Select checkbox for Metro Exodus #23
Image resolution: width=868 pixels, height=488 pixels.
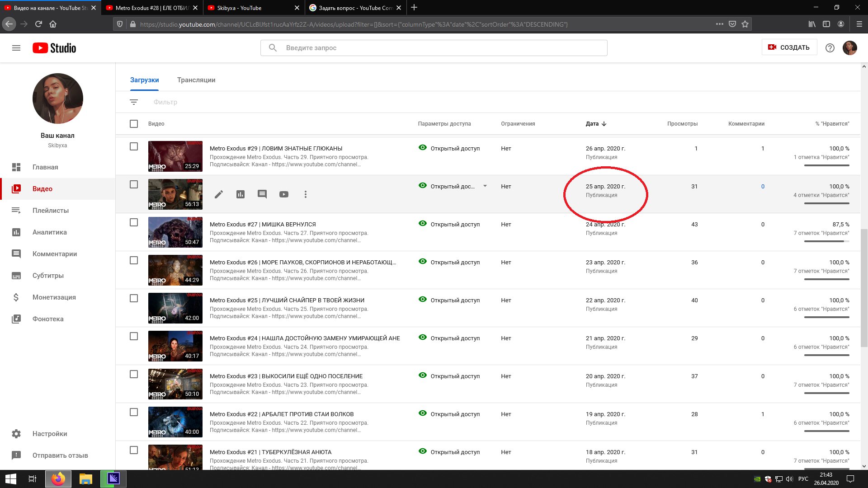(134, 374)
